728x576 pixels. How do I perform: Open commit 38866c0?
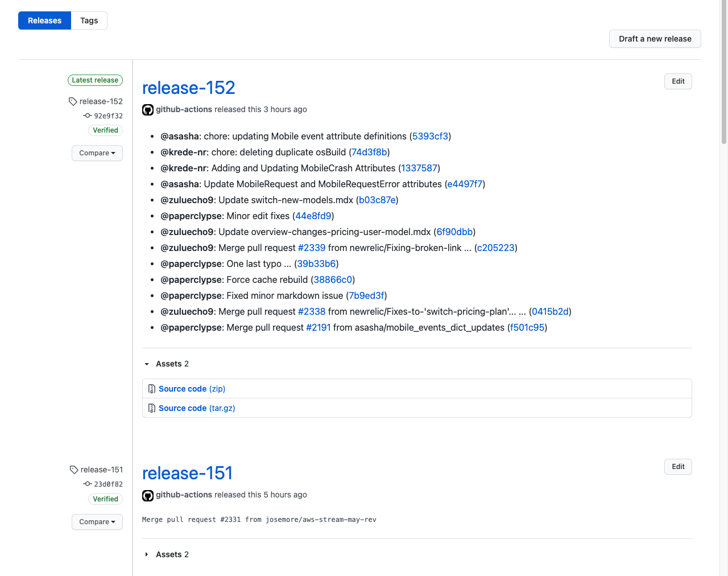[333, 279]
